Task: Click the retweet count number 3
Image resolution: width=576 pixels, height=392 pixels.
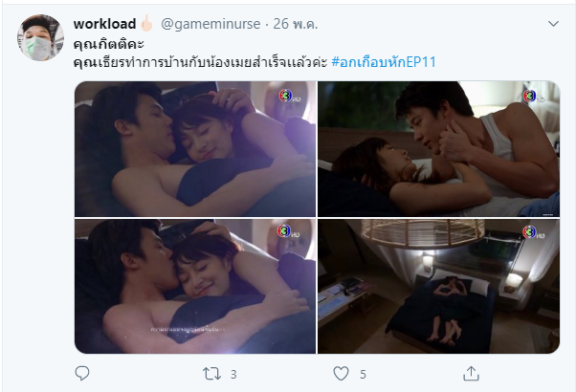Action: (233, 375)
